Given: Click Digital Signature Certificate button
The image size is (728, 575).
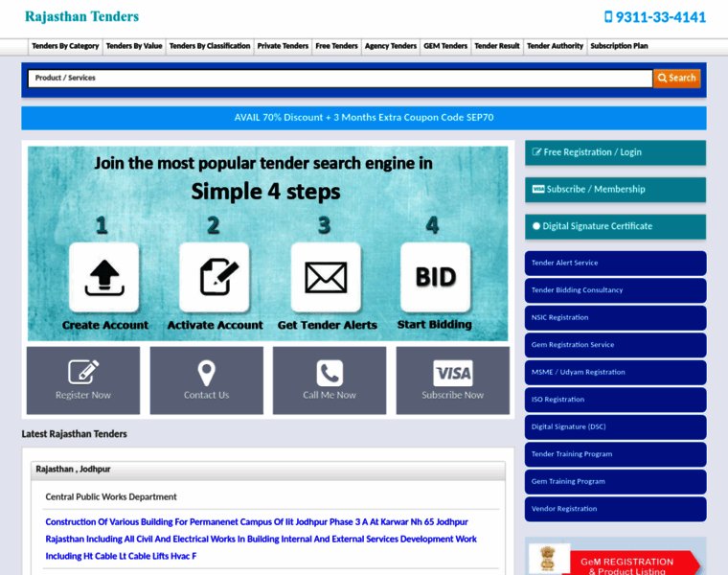Looking at the screenshot, I should click(x=616, y=226).
